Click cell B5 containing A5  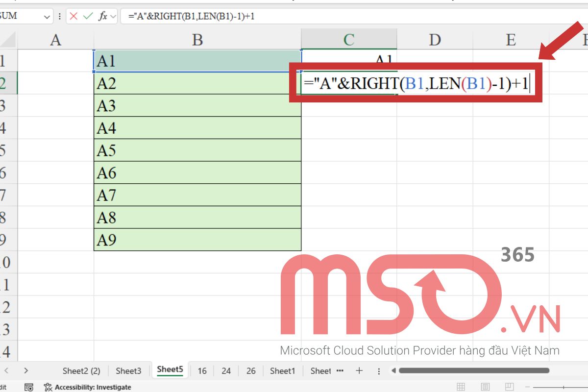click(197, 150)
